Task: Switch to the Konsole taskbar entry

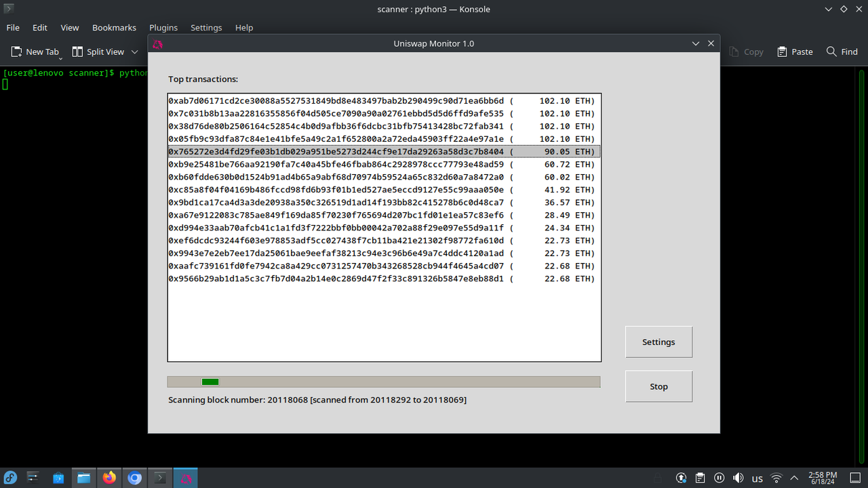Action: coord(160,478)
